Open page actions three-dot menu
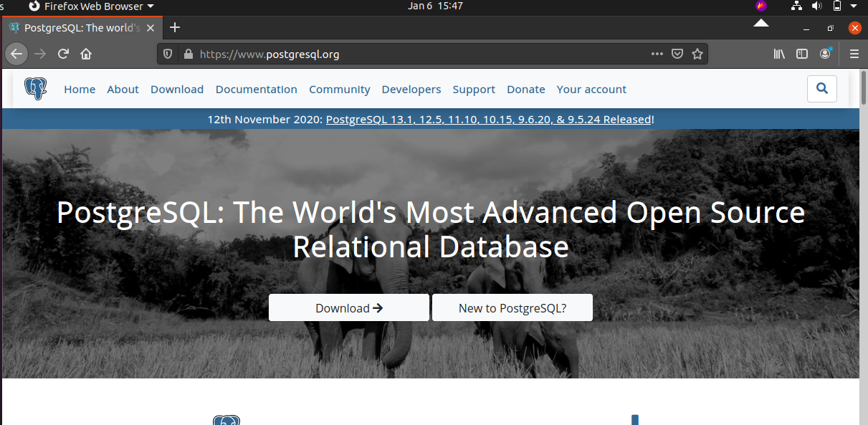 click(x=657, y=54)
